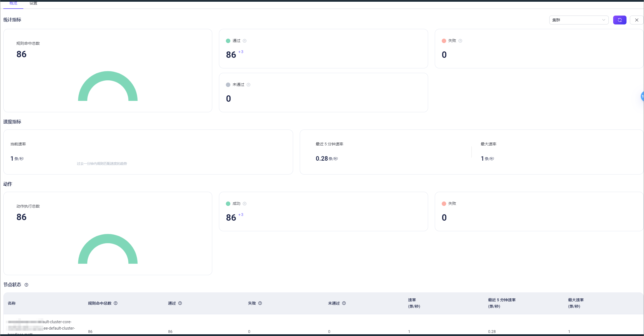
Task: Click the +3 increment beside 成功 count
Action: [x=241, y=215]
